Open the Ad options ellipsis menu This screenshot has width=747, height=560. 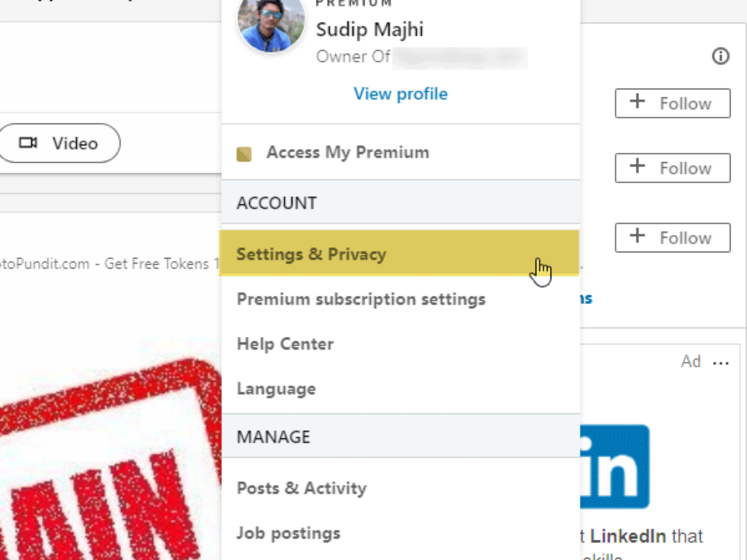721,363
